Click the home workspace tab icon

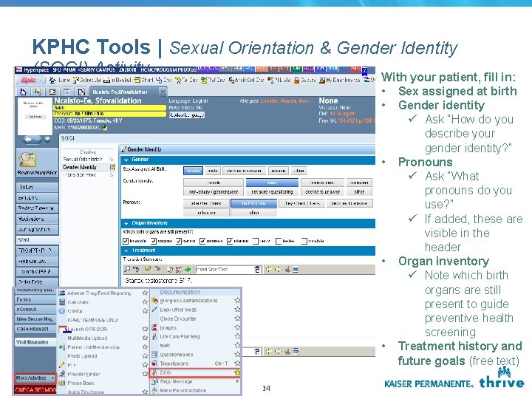click(x=24, y=92)
